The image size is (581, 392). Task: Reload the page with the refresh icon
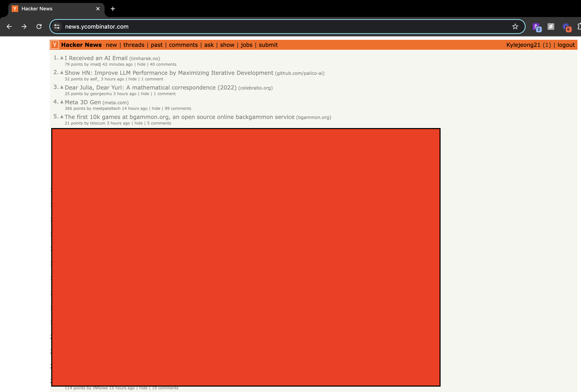coord(39,27)
